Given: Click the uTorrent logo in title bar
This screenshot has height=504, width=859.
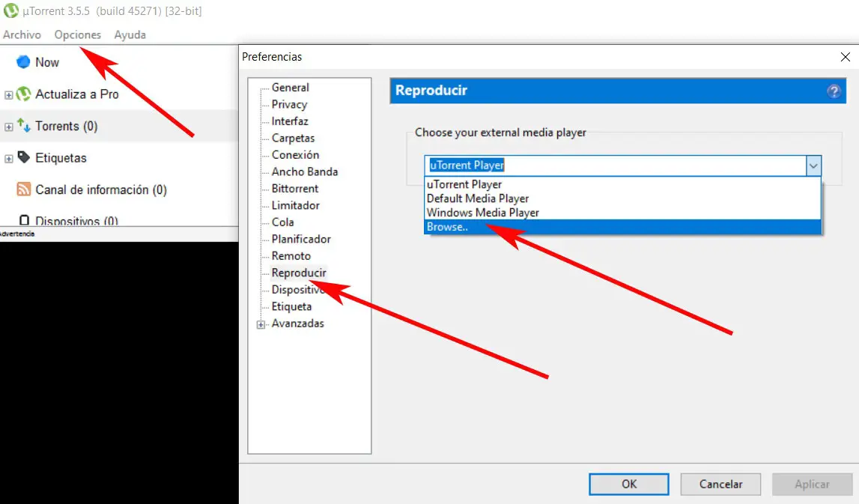Looking at the screenshot, I should [11, 10].
